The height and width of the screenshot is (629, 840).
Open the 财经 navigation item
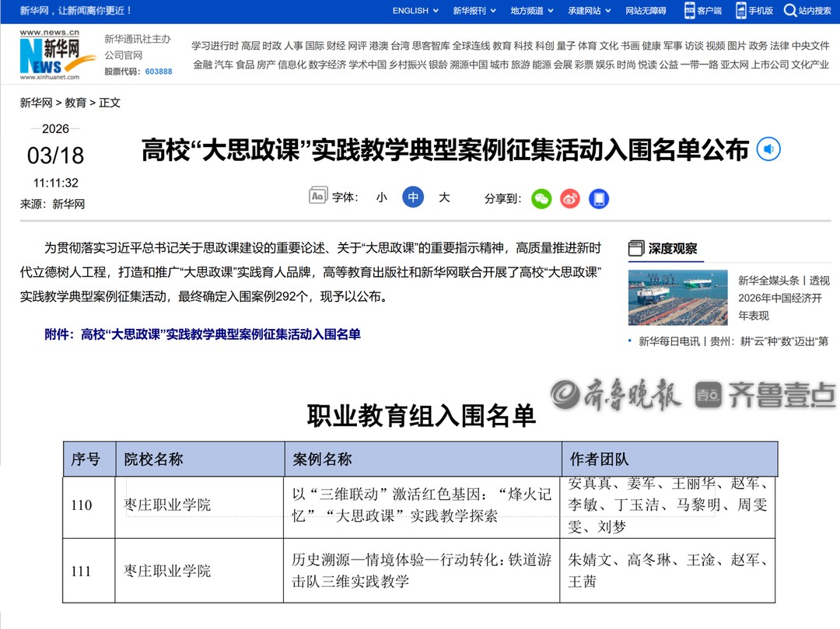click(x=336, y=46)
